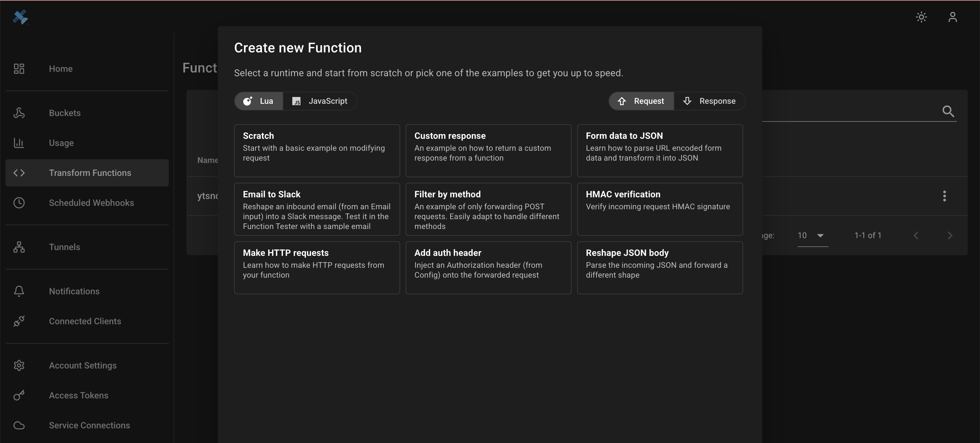Open Transform Functions in the sidebar
980x443 pixels.
[x=87, y=173]
